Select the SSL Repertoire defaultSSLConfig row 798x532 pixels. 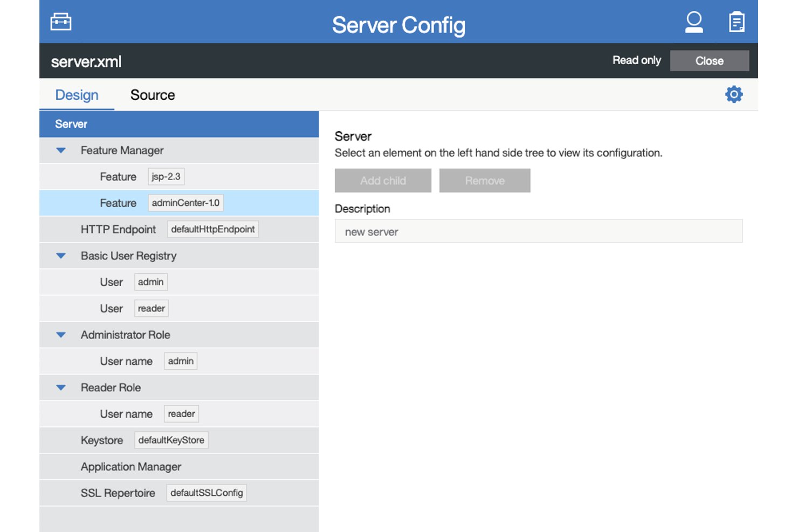179,494
